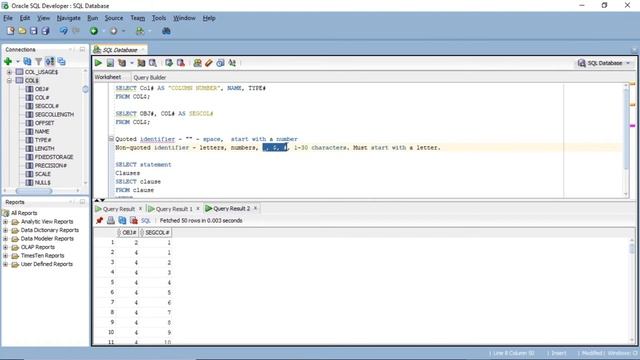Minimize the Connections panel
Viewport: 640px width, 360px height.
pyautogui.click(x=82, y=49)
